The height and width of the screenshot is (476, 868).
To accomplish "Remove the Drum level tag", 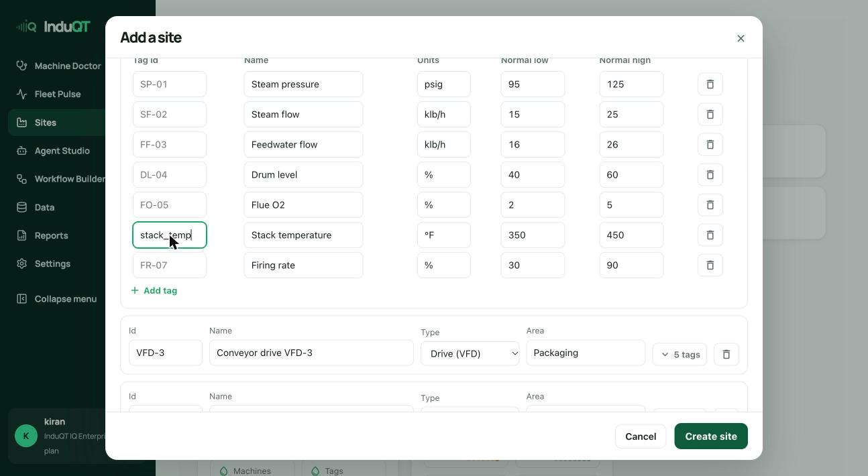I will point(710,175).
